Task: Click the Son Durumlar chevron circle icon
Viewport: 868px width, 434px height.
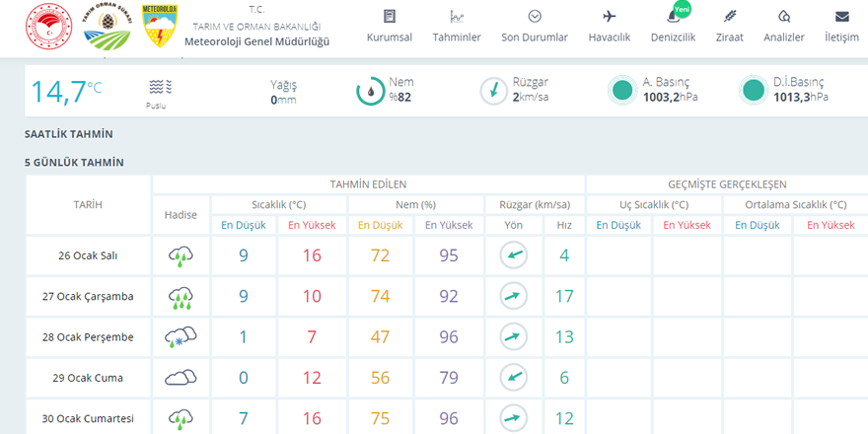Action: pyautogui.click(x=535, y=16)
